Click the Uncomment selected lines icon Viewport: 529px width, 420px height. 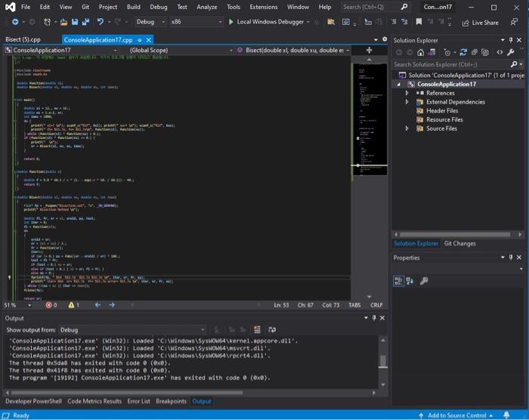click(404, 22)
